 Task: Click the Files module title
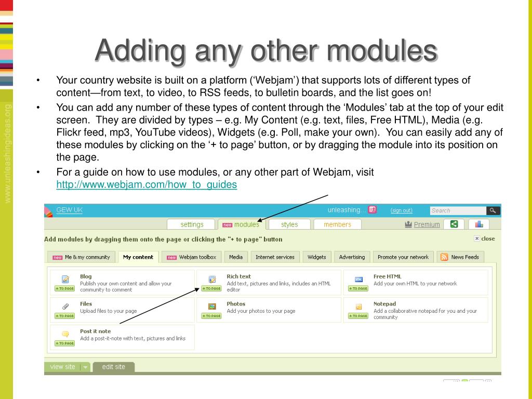86,304
